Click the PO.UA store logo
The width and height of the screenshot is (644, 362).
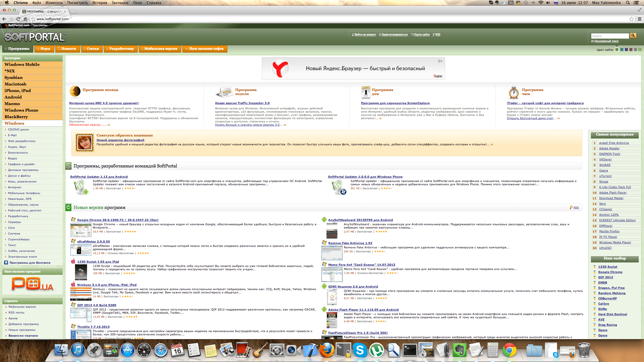(x=32, y=284)
